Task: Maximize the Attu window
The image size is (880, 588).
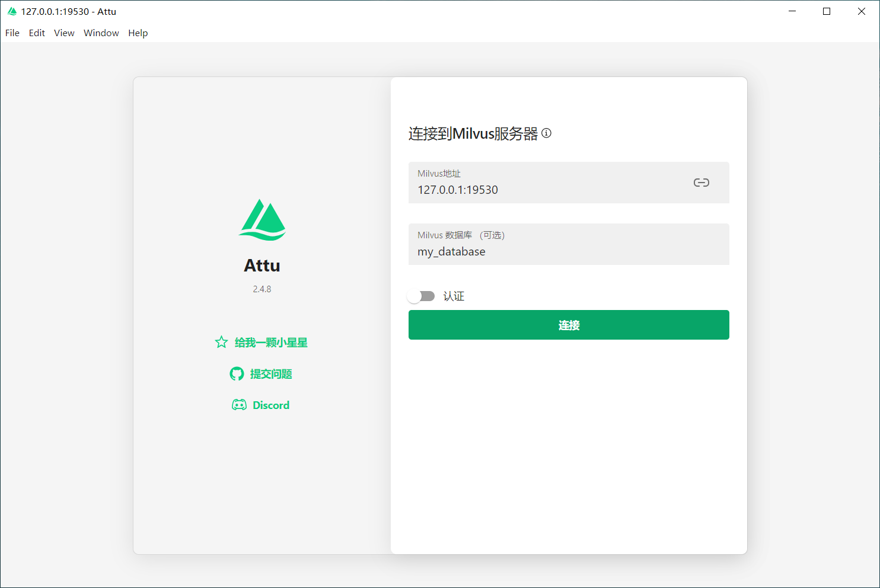Action: pyautogui.click(x=827, y=11)
